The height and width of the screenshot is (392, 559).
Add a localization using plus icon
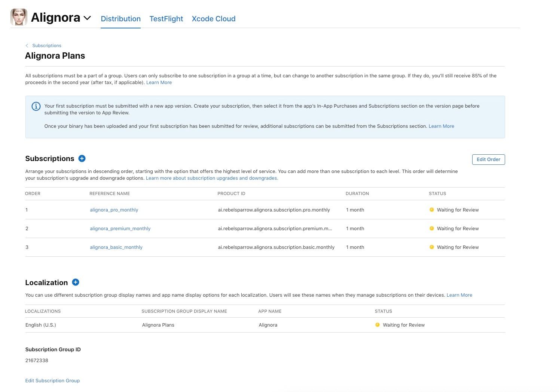tap(76, 282)
